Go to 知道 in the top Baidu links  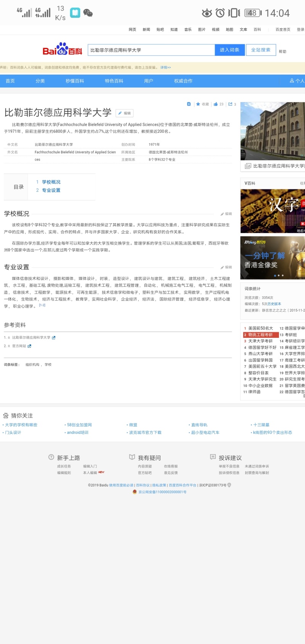(x=174, y=29)
